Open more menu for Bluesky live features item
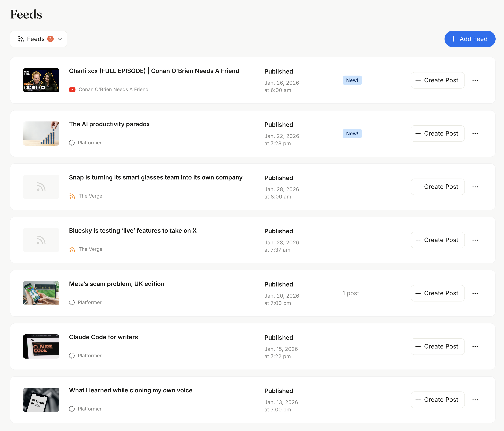Screen dimensions: 504x431 coord(475,240)
